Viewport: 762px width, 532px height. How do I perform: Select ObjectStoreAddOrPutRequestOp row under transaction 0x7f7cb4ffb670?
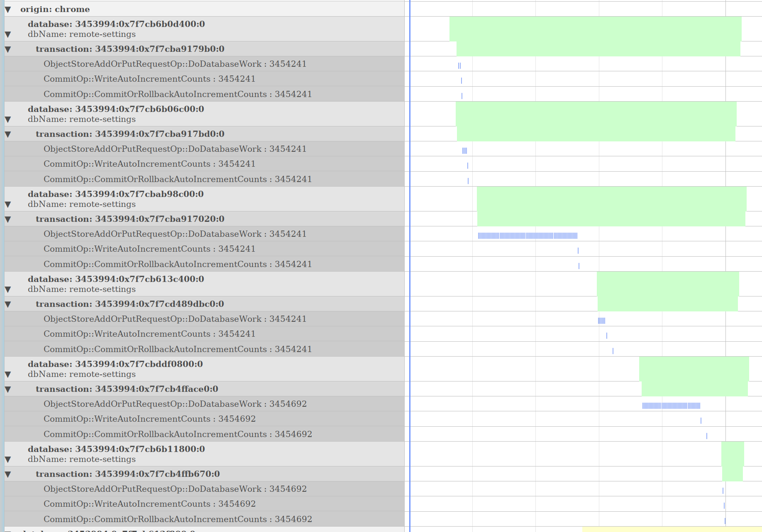point(204,489)
